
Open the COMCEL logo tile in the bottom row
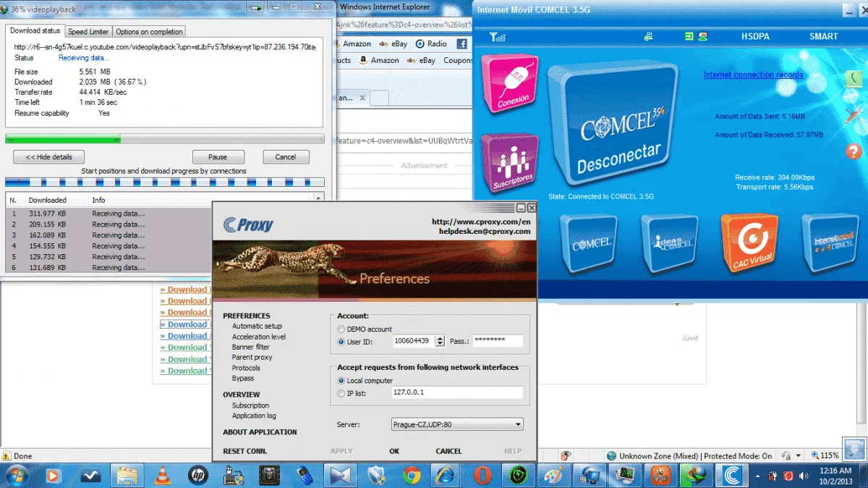(x=590, y=243)
